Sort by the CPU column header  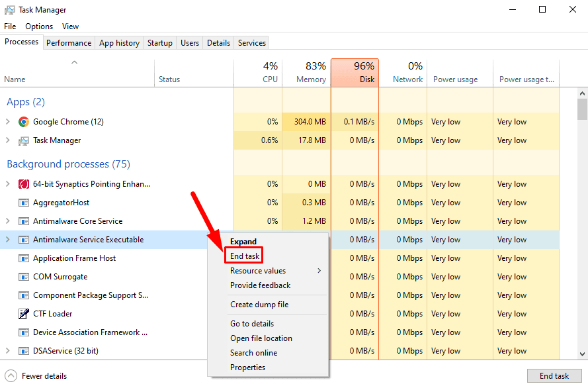(258, 72)
